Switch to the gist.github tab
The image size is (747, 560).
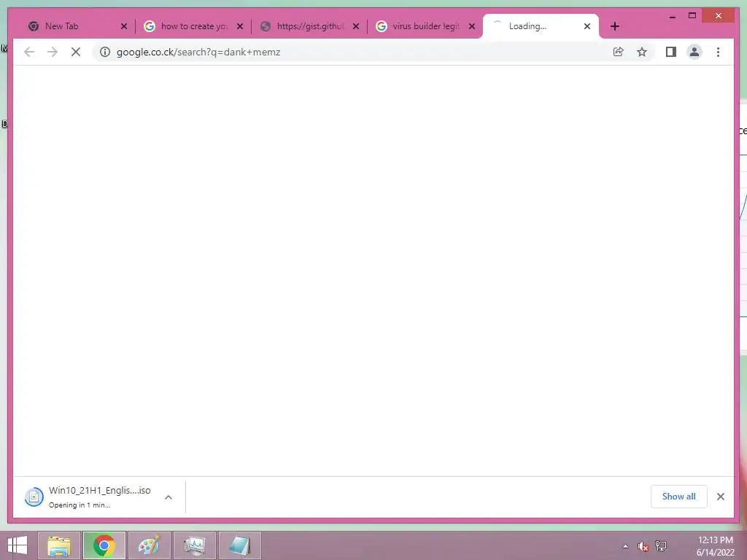click(309, 26)
